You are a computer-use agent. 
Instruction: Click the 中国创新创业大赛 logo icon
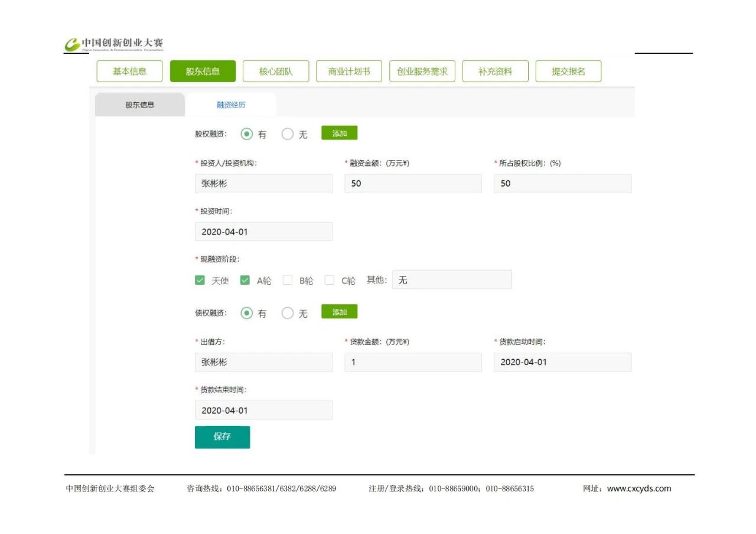(72, 45)
